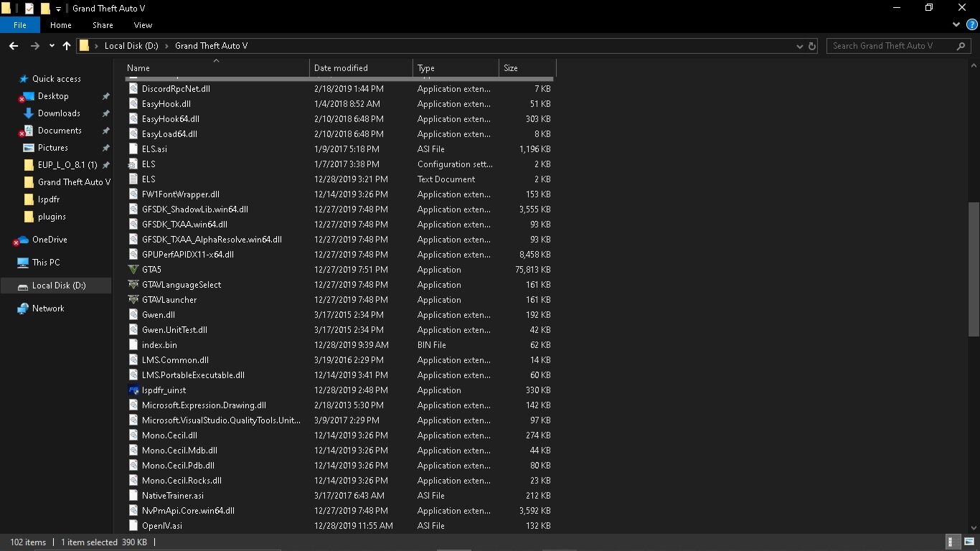Viewport: 980px width, 551px height.
Task: Switch to the View tab
Action: pos(143,25)
